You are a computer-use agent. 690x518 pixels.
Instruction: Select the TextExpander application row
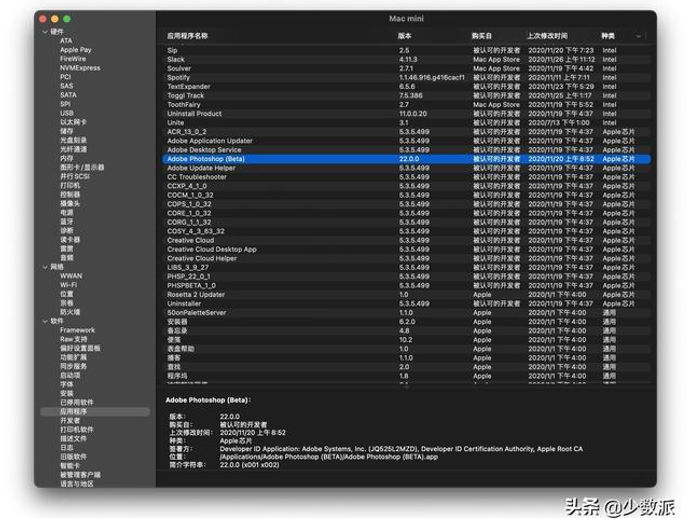(x=407, y=87)
